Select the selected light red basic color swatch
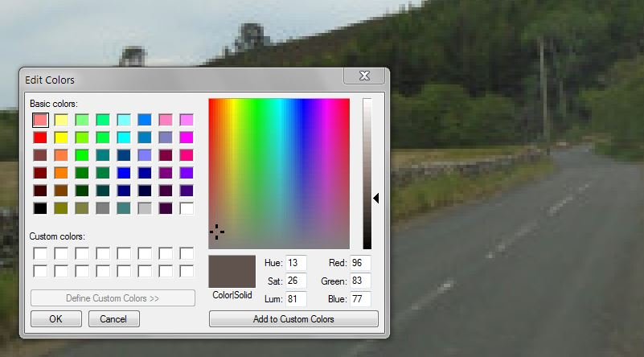 coord(40,120)
